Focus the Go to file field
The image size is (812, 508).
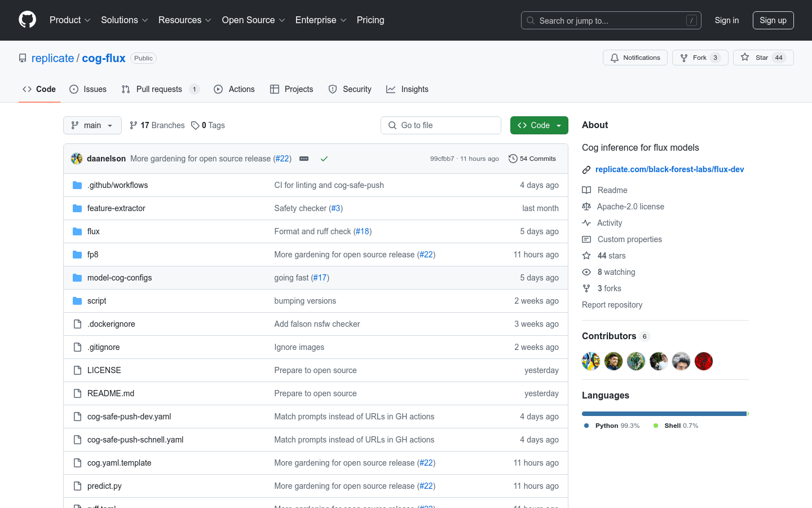tap(441, 125)
